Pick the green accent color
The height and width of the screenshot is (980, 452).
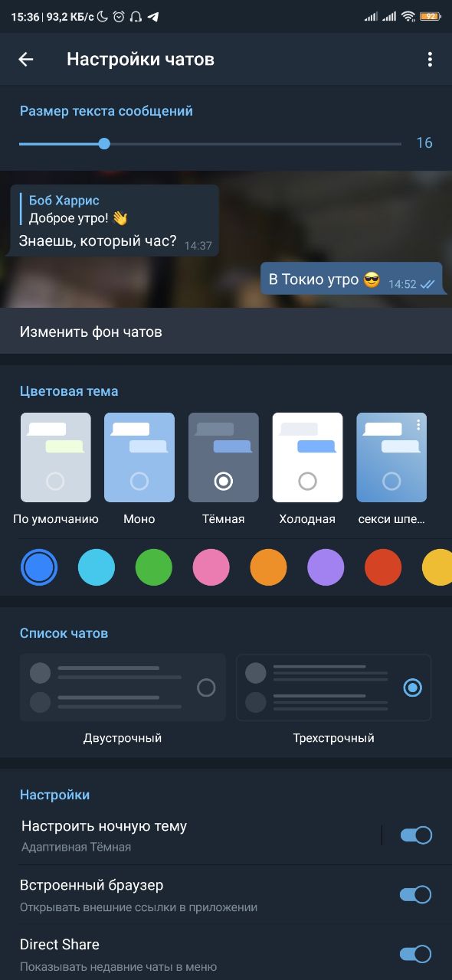tap(154, 567)
